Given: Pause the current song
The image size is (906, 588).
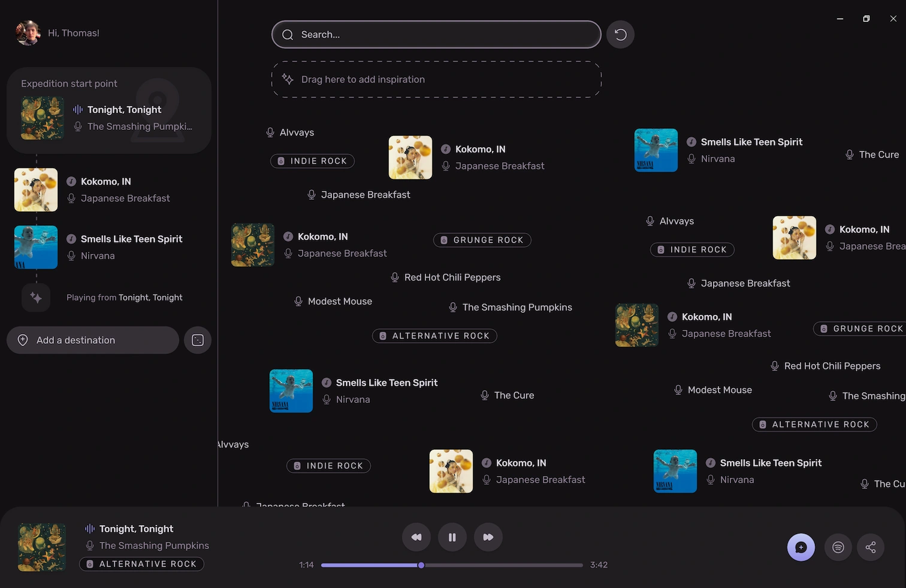Looking at the screenshot, I should (452, 537).
